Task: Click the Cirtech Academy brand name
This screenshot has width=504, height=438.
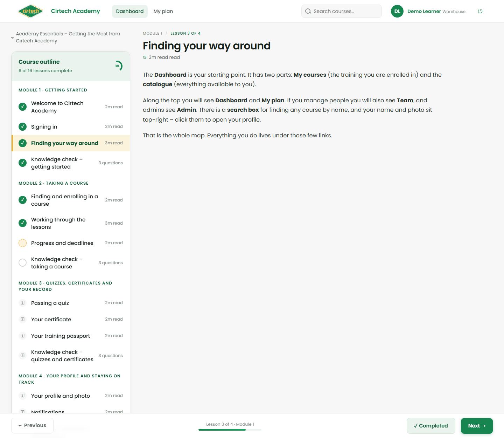Action: pos(76,11)
